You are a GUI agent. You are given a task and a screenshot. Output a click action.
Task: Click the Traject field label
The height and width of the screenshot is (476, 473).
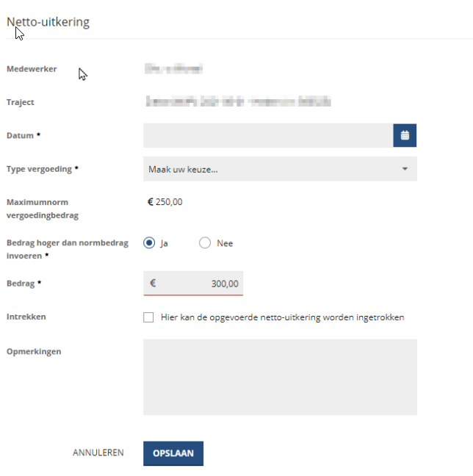click(21, 102)
